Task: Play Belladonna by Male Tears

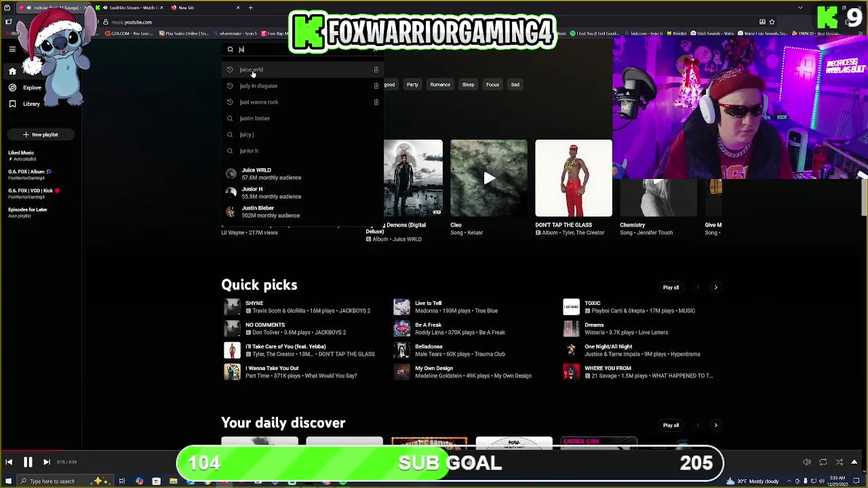Action: pyautogui.click(x=402, y=350)
